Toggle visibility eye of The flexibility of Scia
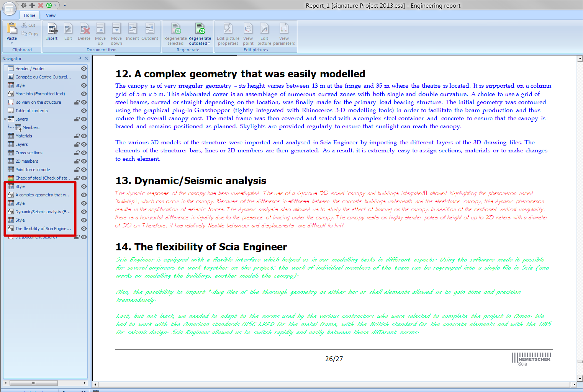The image size is (583, 392). coord(84,229)
